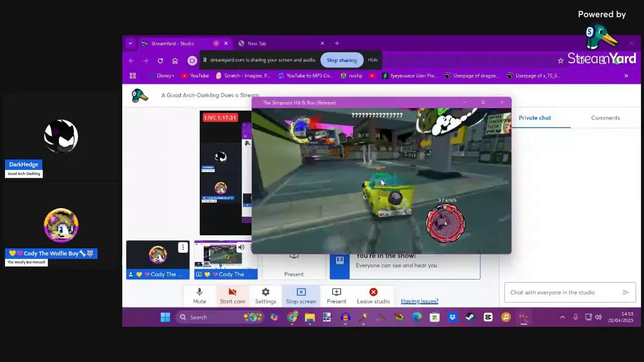The width and height of the screenshot is (644, 362).
Task: Stop screen sharing via Stop screen button
Action: point(301,296)
